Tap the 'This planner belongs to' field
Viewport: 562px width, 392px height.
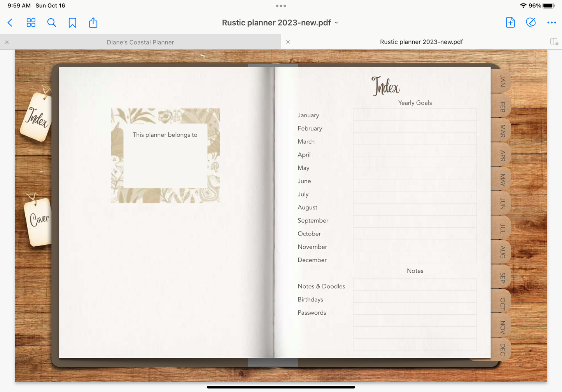point(165,155)
